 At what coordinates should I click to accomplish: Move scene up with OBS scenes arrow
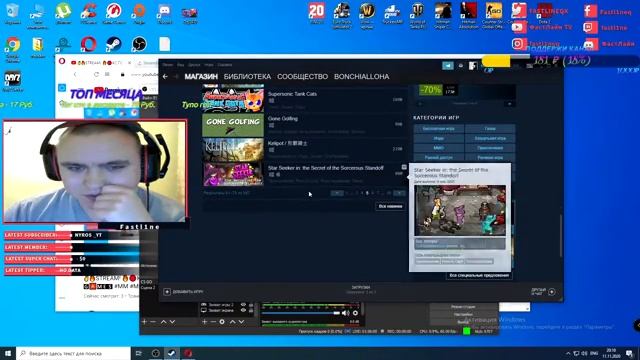point(163,322)
